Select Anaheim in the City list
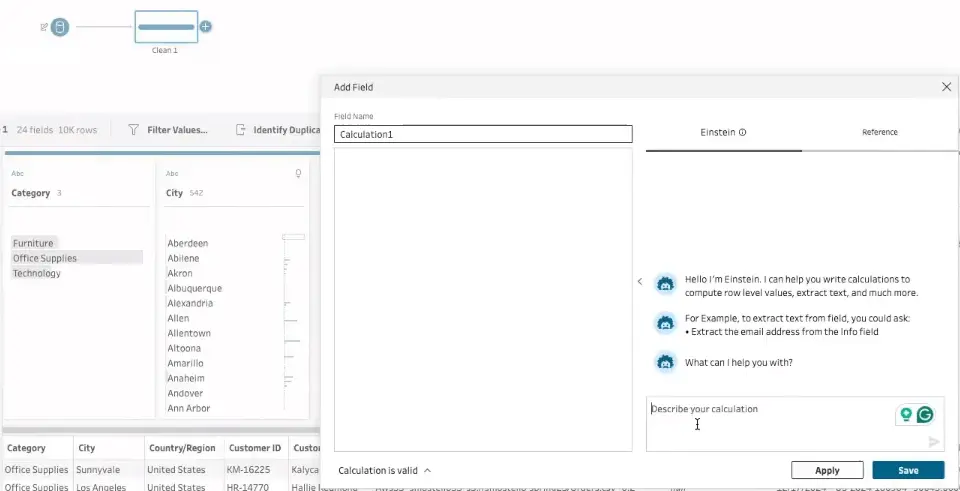 (186, 378)
